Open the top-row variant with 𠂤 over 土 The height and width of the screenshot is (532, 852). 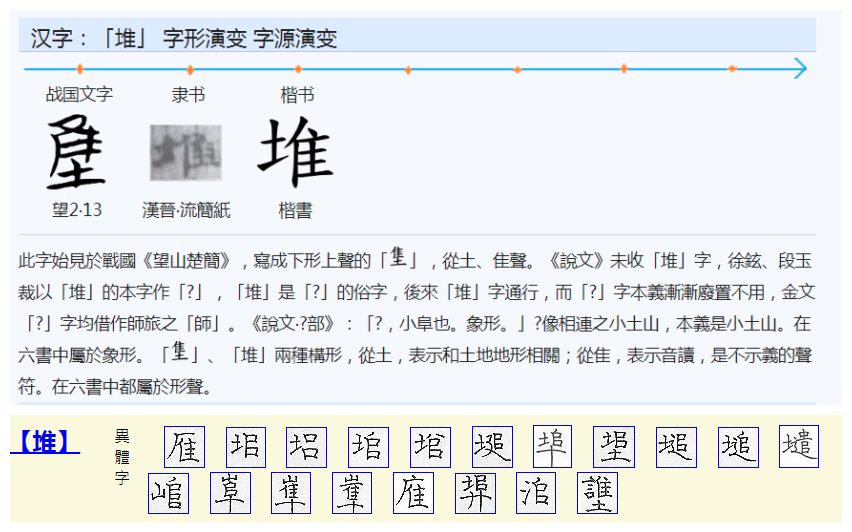(614, 447)
